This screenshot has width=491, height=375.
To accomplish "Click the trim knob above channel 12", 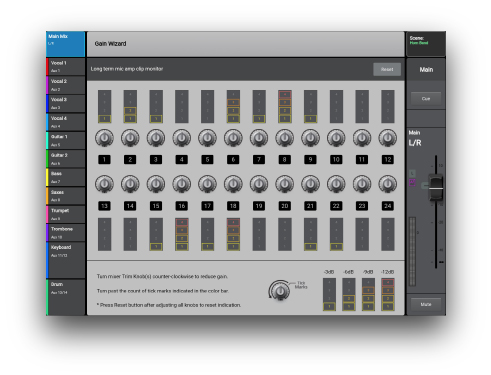I will tap(388, 138).
